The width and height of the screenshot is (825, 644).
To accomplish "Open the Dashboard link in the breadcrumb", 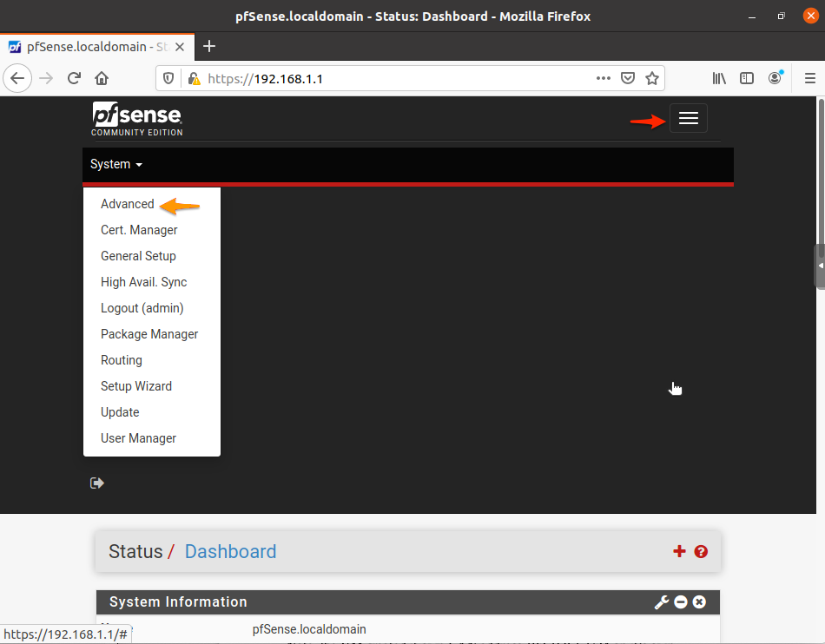I will [x=230, y=551].
